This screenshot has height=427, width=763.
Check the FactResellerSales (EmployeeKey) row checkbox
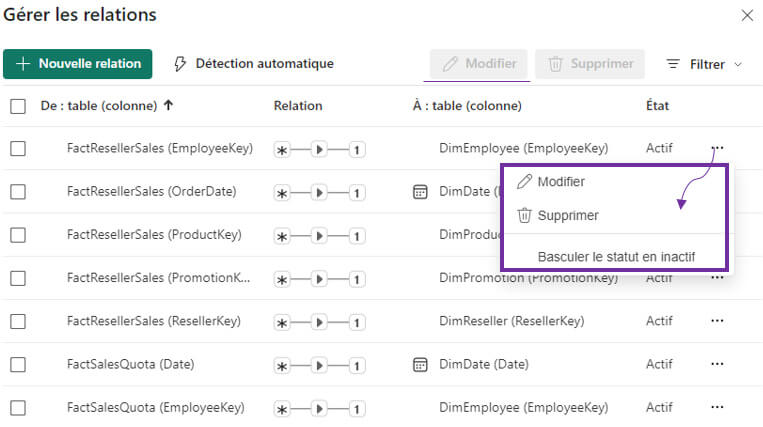click(x=18, y=148)
